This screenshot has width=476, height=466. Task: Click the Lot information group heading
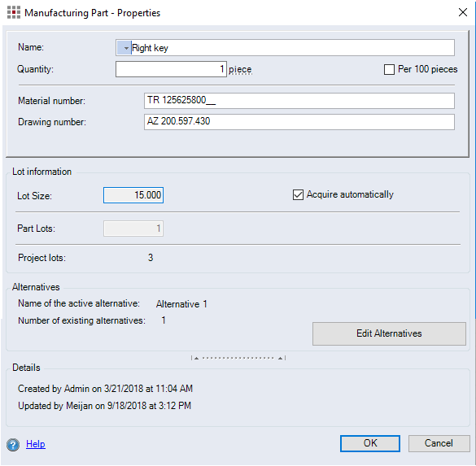(x=41, y=172)
